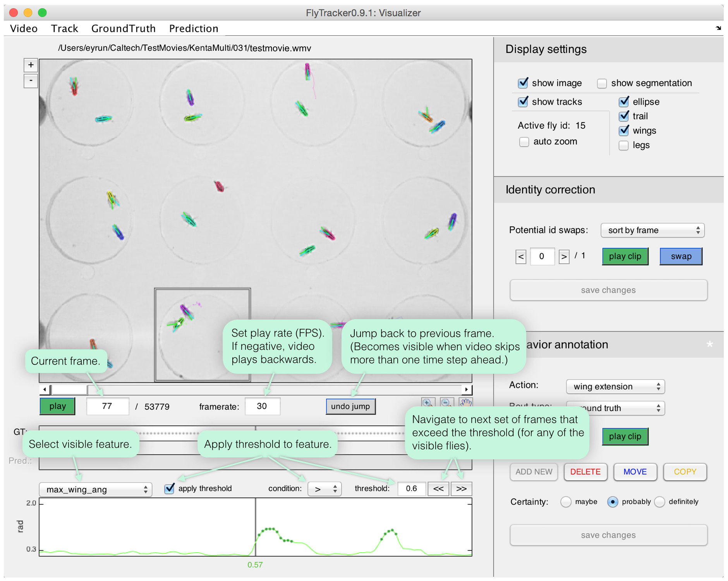Click the blue swap button
This screenshot has width=728, height=581.
[x=681, y=256]
